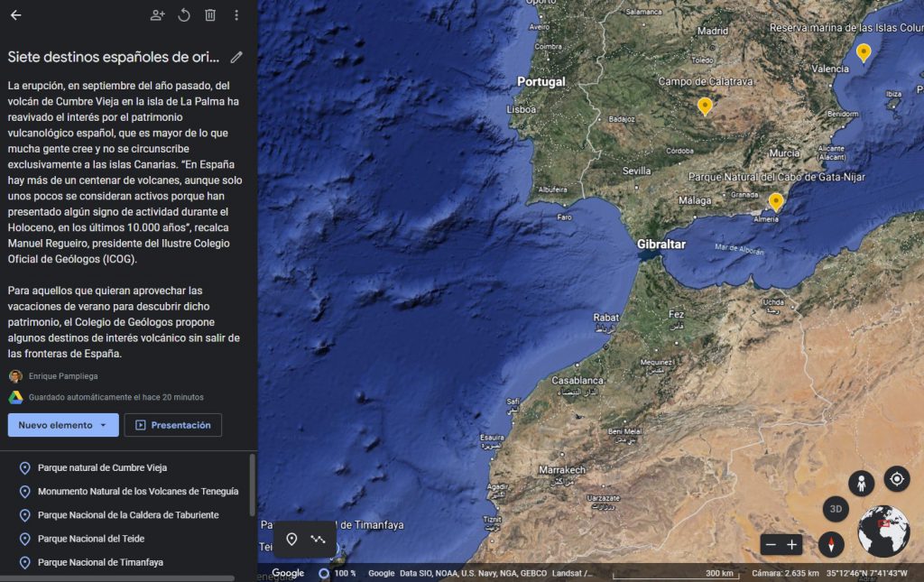Add a placemark with the map toolbar pin
Viewport: 924px width, 582px height.
pos(291,539)
